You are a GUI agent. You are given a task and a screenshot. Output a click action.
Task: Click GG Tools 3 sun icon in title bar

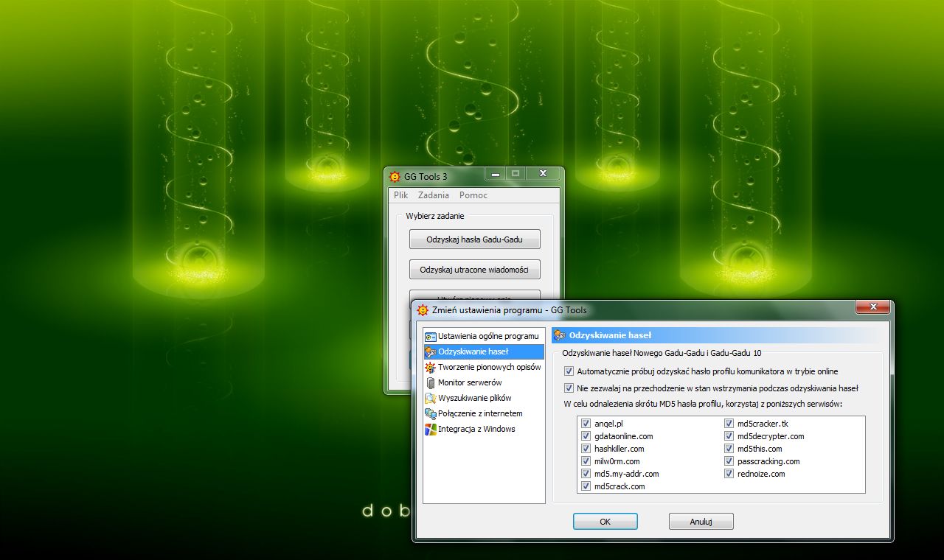(x=395, y=176)
